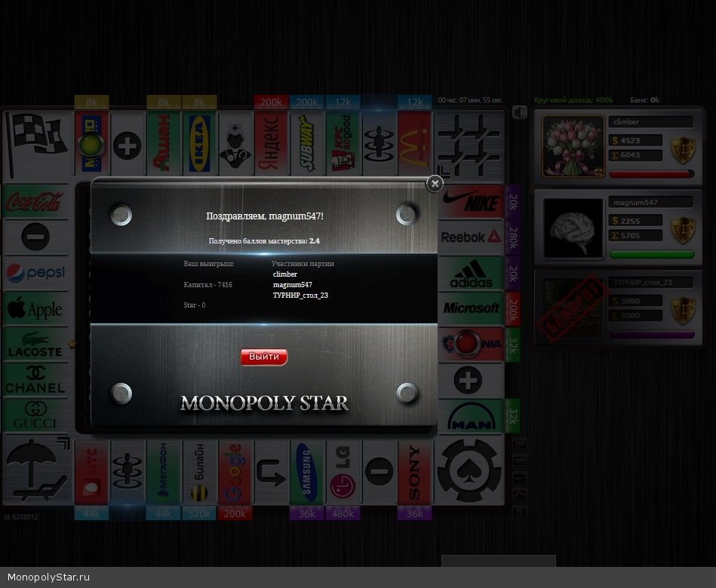Select the Reebok property cell
The width and height of the screenshot is (716, 588).
coord(471,237)
